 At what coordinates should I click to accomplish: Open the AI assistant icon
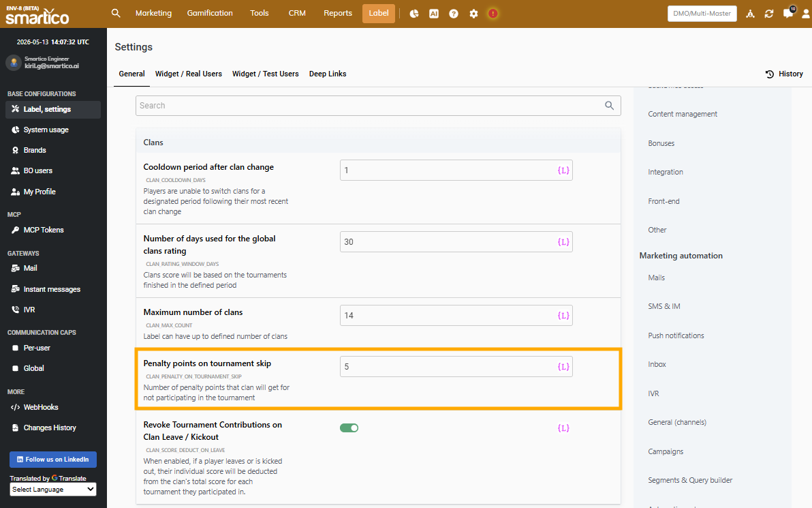[434, 14]
